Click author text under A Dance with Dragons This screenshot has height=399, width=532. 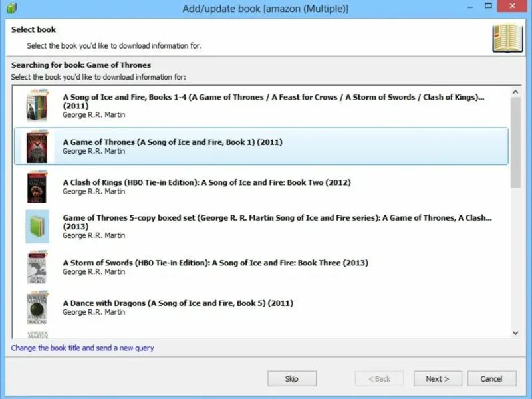(94, 312)
